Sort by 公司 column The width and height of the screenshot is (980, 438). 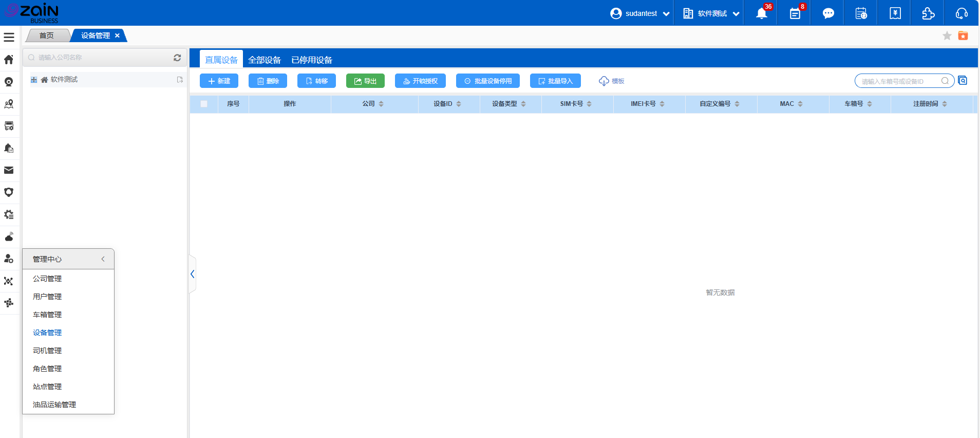pyautogui.click(x=381, y=104)
